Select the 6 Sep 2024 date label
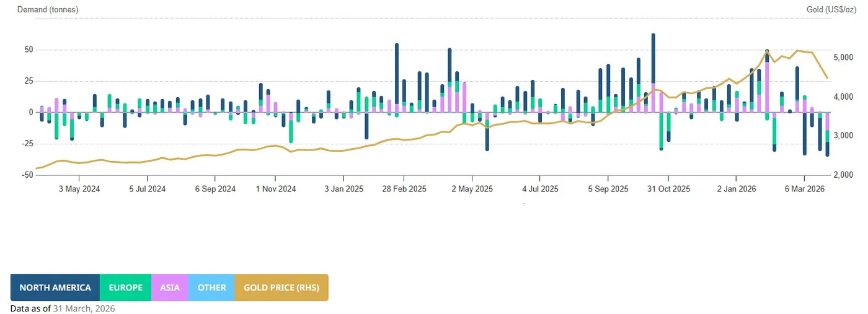The height and width of the screenshot is (314, 868). pos(215,188)
